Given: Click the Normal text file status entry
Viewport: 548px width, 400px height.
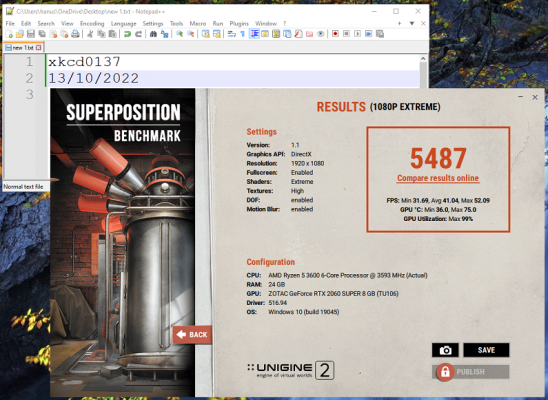Looking at the screenshot, I should pyautogui.click(x=23, y=187).
